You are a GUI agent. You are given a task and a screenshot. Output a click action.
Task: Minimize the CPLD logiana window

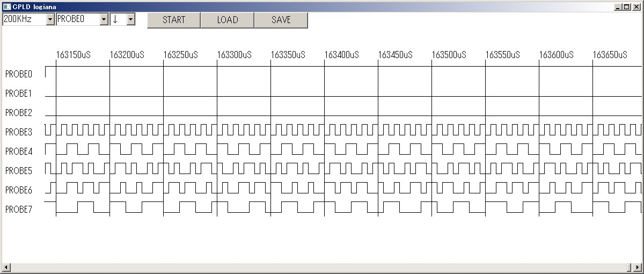[x=618, y=6]
